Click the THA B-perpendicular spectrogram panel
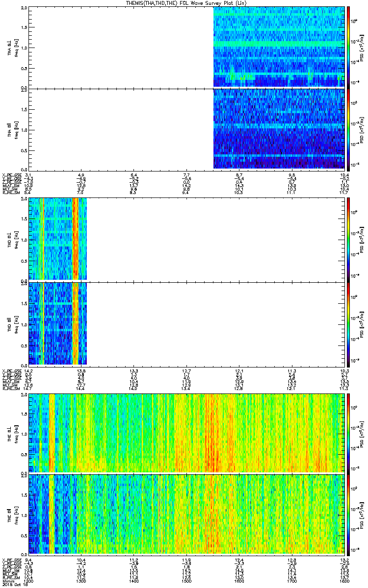The height and width of the screenshot is (588, 368). point(186,47)
